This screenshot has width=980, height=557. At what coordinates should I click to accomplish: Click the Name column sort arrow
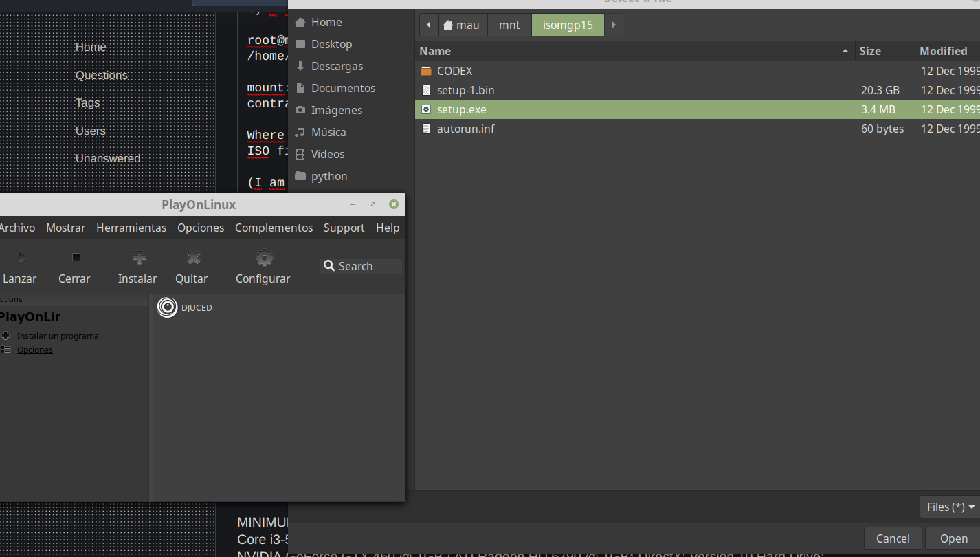click(x=845, y=51)
